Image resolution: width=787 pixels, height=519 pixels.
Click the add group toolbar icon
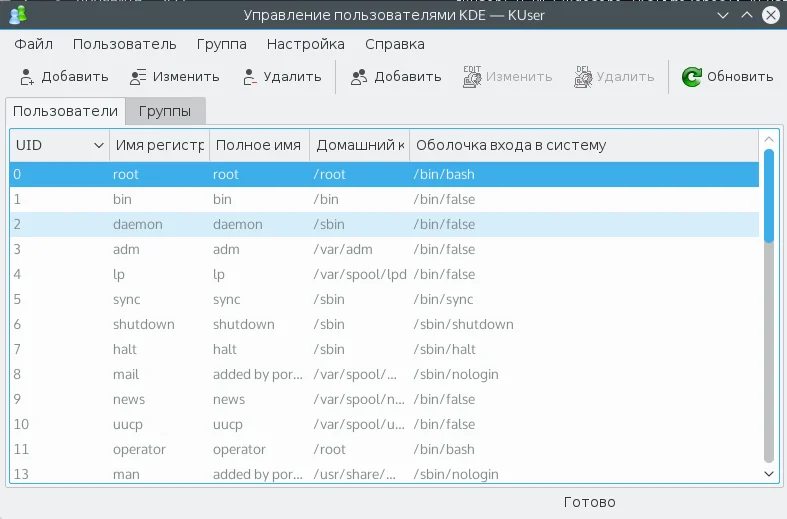(x=360, y=77)
